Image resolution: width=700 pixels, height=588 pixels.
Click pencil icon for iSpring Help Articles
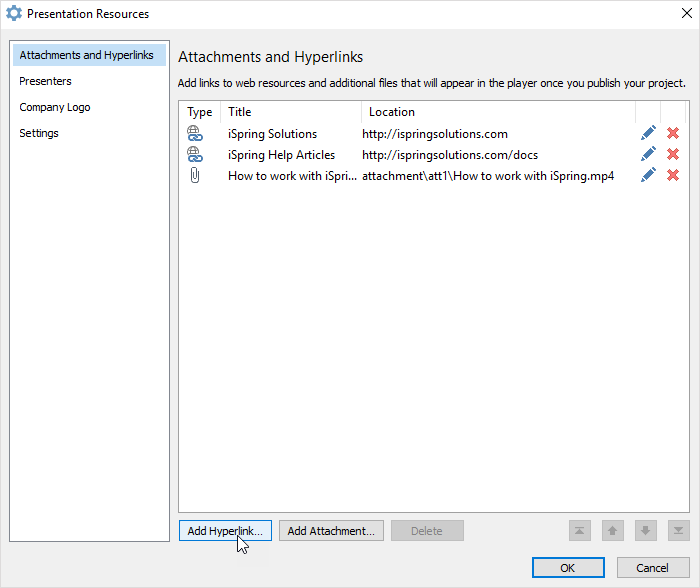(648, 154)
